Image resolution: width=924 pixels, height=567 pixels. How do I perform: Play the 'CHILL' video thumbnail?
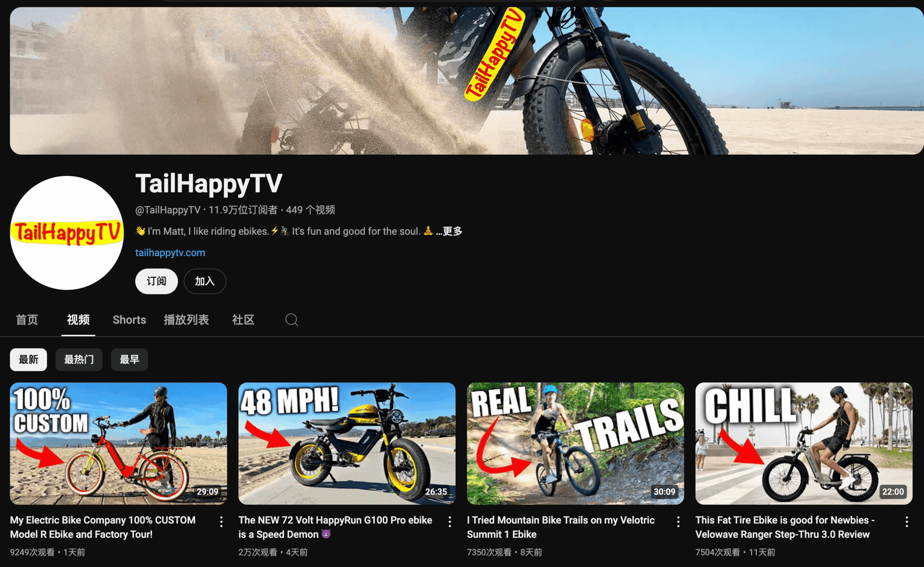pos(803,443)
